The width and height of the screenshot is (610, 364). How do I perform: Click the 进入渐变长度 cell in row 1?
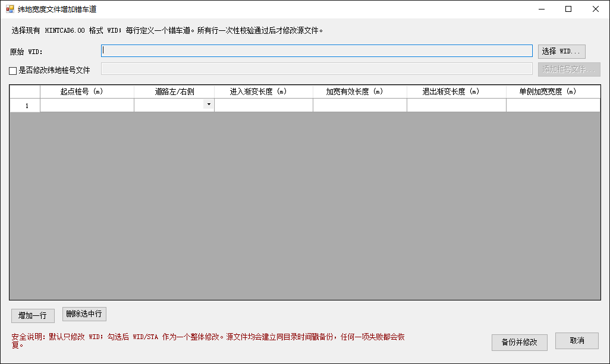(x=263, y=105)
